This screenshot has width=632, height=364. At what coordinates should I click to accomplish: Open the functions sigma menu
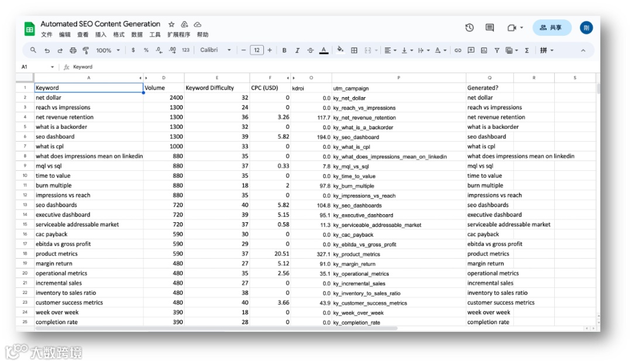527,50
